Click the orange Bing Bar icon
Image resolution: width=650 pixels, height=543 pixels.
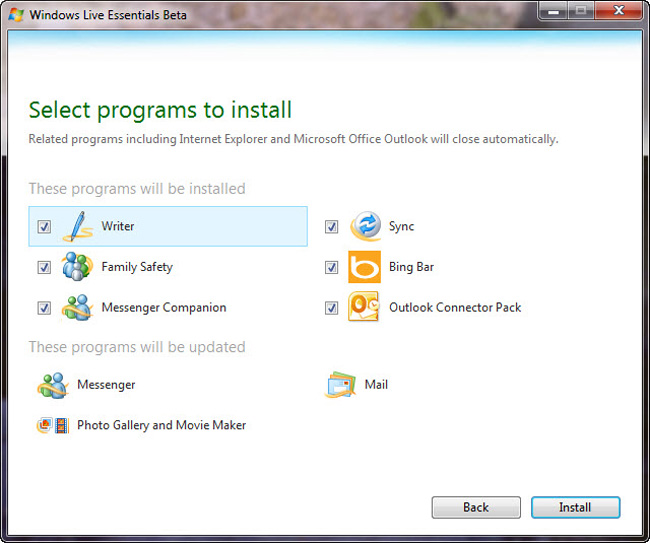pos(364,267)
